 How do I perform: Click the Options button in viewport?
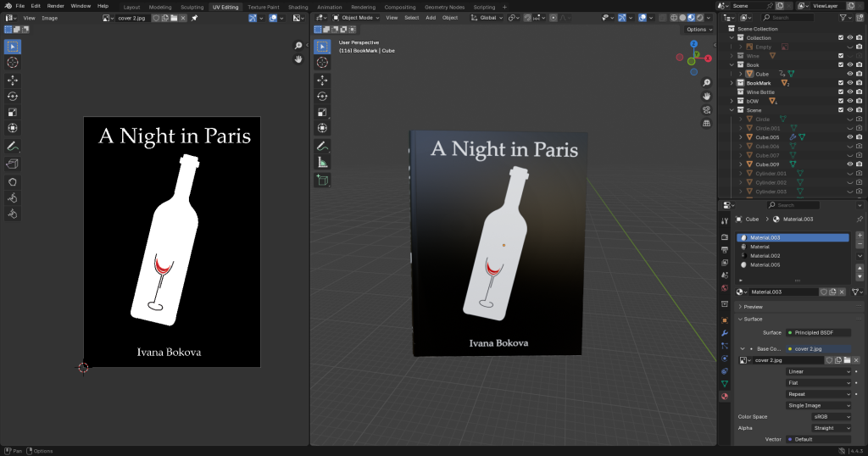point(698,29)
